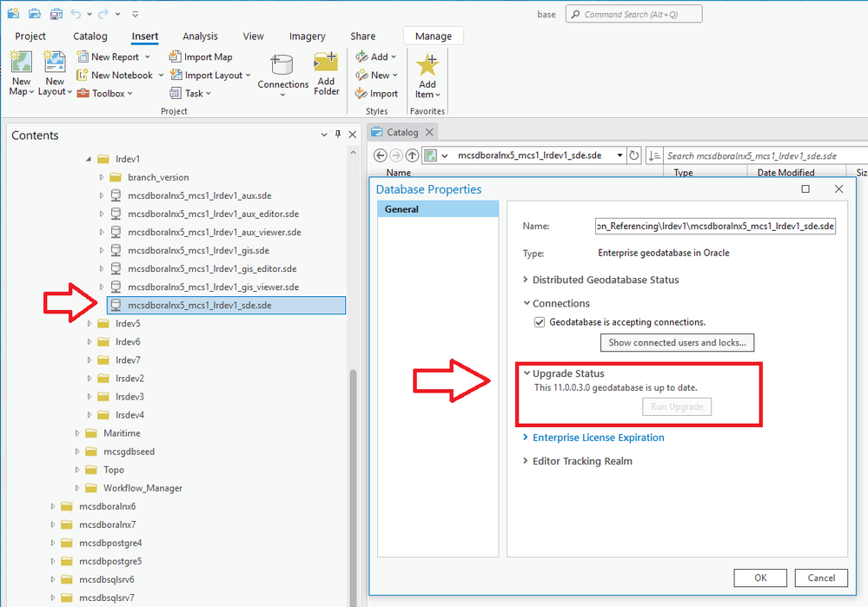
Task: Expand Distributed Geodatabase Status section
Action: pos(526,280)
